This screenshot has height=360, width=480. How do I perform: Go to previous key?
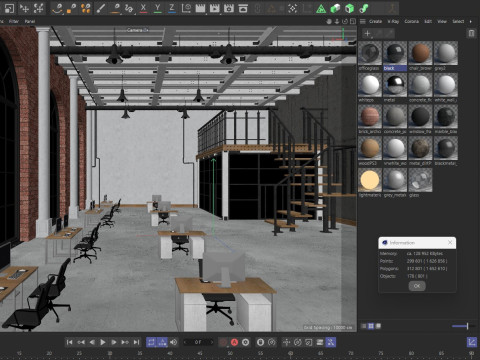(81, 342)
